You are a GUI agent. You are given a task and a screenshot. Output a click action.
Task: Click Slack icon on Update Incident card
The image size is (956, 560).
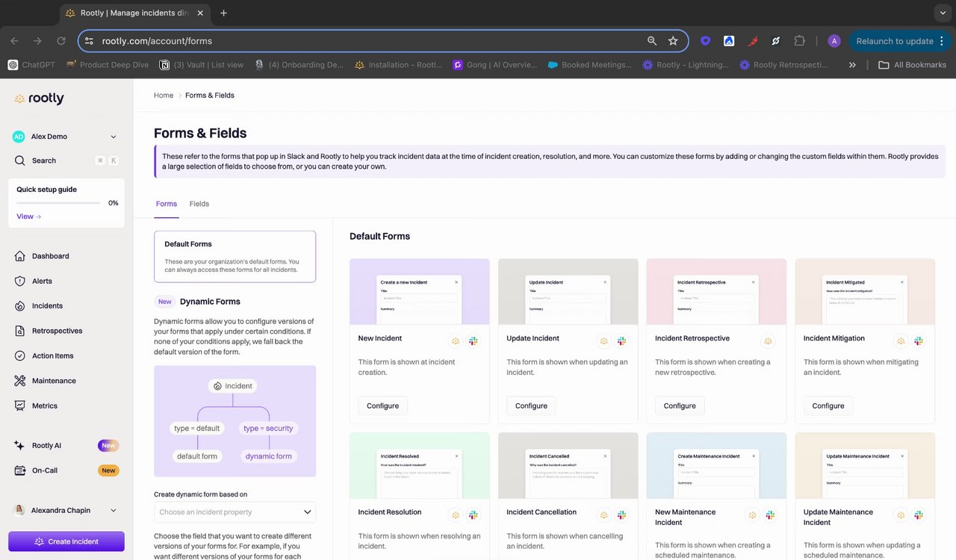622,341
